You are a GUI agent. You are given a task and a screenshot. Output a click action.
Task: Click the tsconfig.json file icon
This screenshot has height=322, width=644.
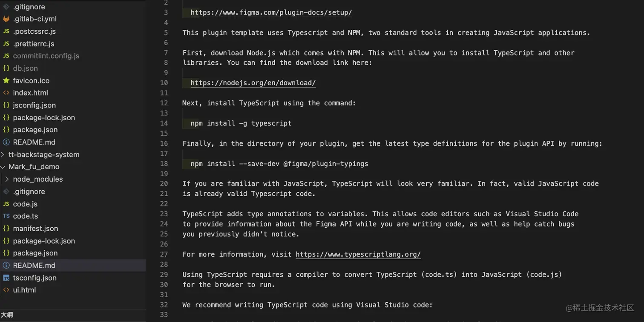[x=6, y=278]
